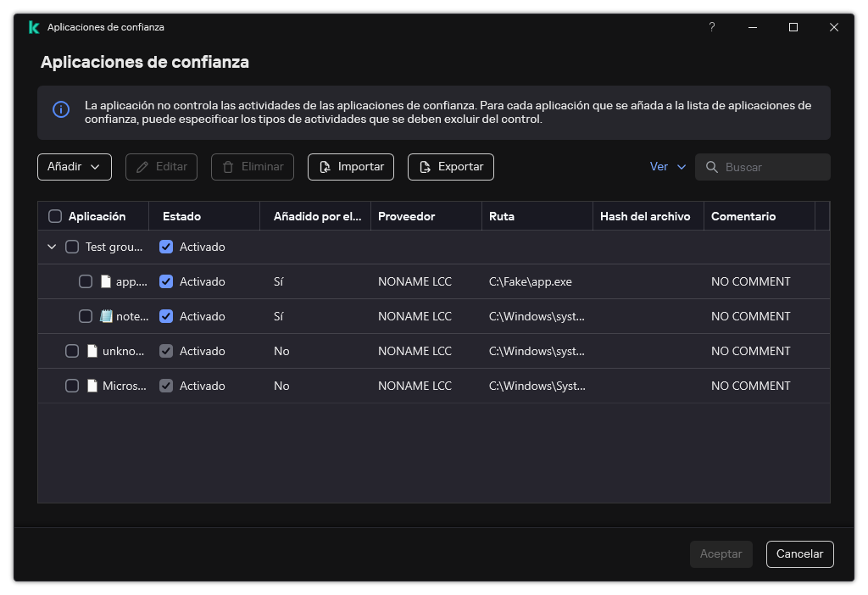868x595 pixels.
Task: Click the info icon in the notice banner
Action: click(x=59, y=110)
